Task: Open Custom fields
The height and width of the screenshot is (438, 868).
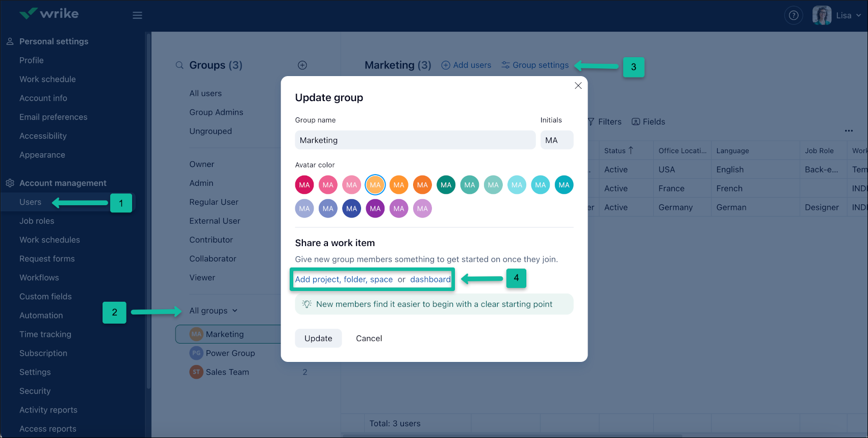Action: tap(45, 297)
